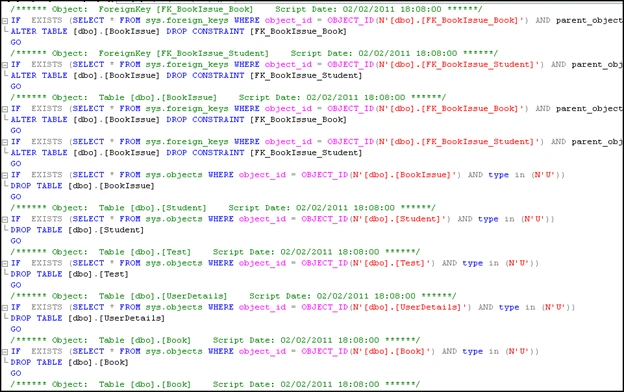
Task: Collapse the IF block checking sys.objects for [Student]
Action: [5, 219]
